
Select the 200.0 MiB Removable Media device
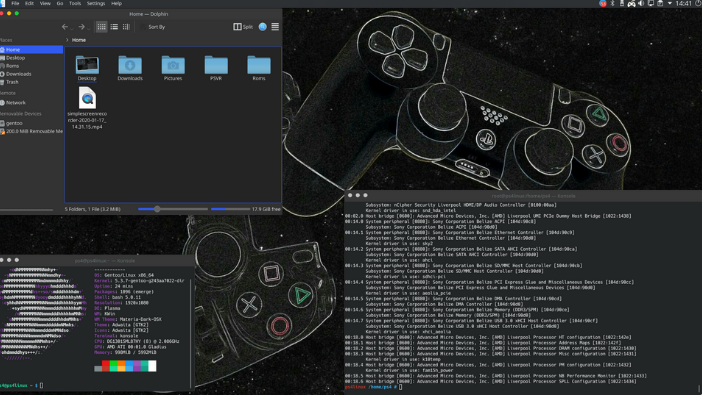31,131
